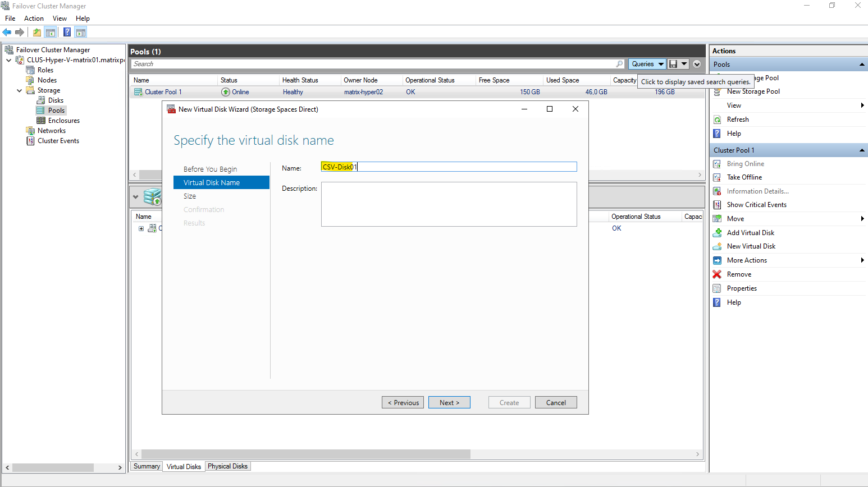
Task: Click the Add Virtual Disk icon
Action: [717, 233]
